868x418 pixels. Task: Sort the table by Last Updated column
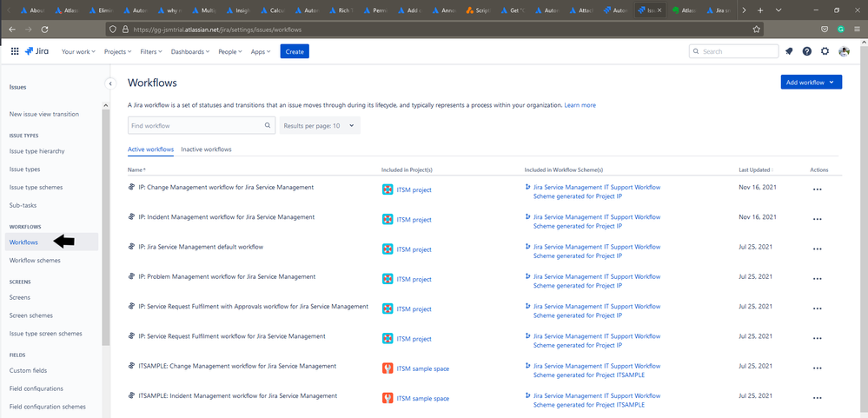(x=755, y=169)
